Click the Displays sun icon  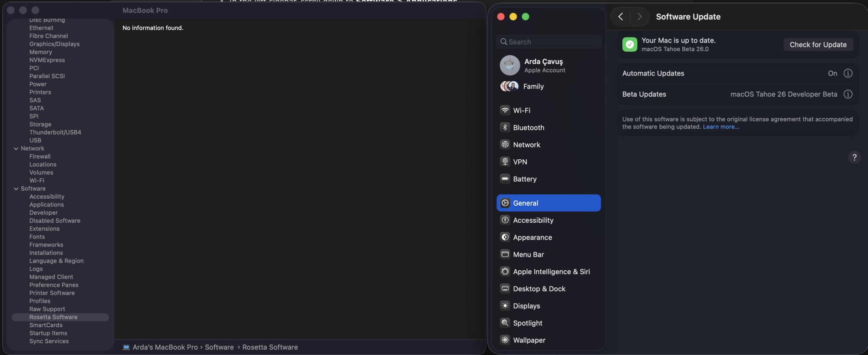[x=505, y=306]
